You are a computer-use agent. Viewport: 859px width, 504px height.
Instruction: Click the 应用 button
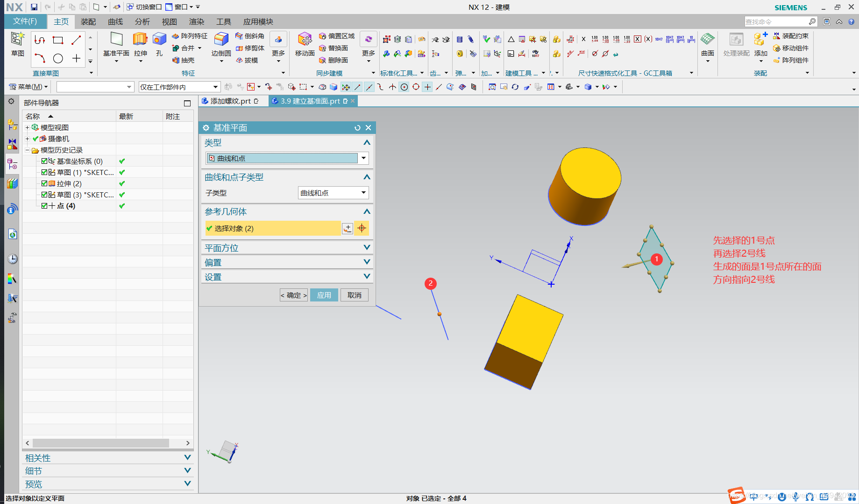click(324, 295)
